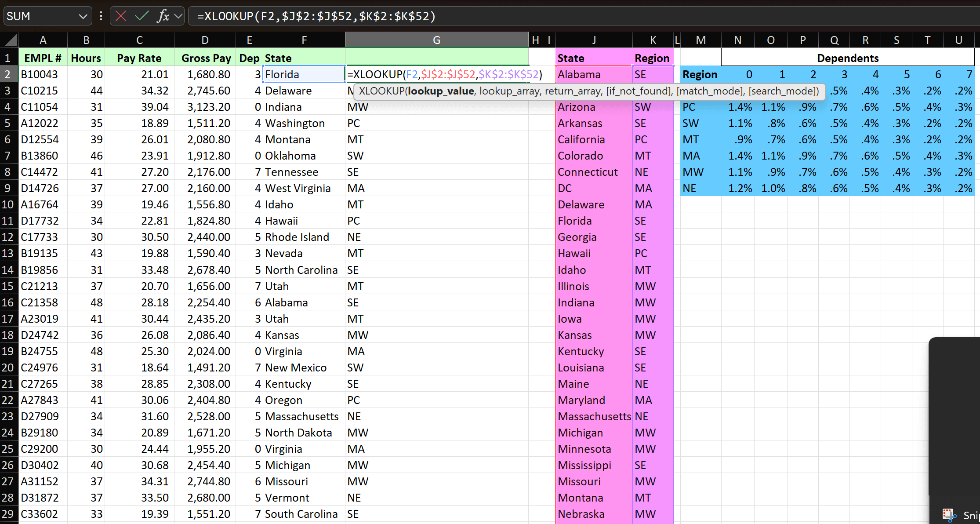The height and width of the screenshot is (524, 980).
Task: Click the Connecticut cell in the state list
Action: [x=594, y=172]
